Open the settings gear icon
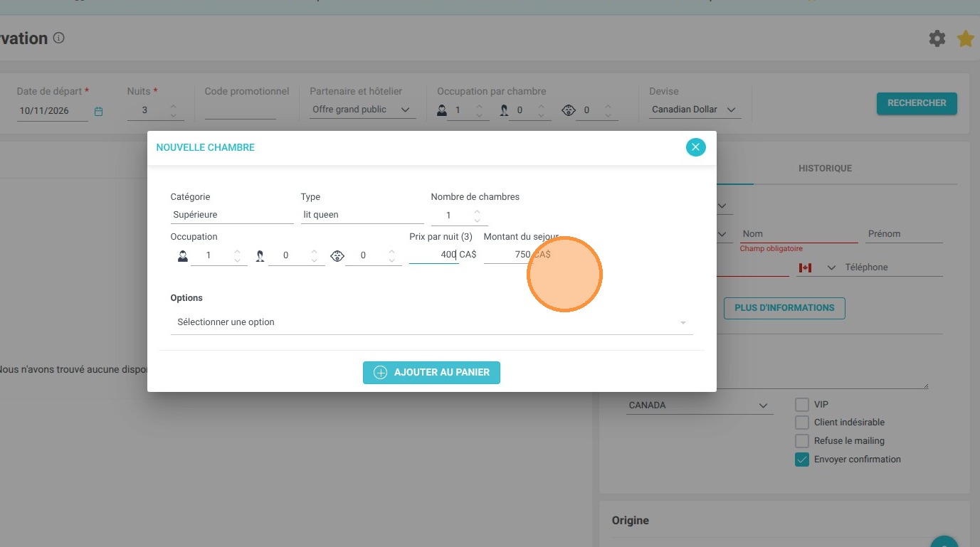The width and height of the screenshot is (980, 547). point(937,38)
